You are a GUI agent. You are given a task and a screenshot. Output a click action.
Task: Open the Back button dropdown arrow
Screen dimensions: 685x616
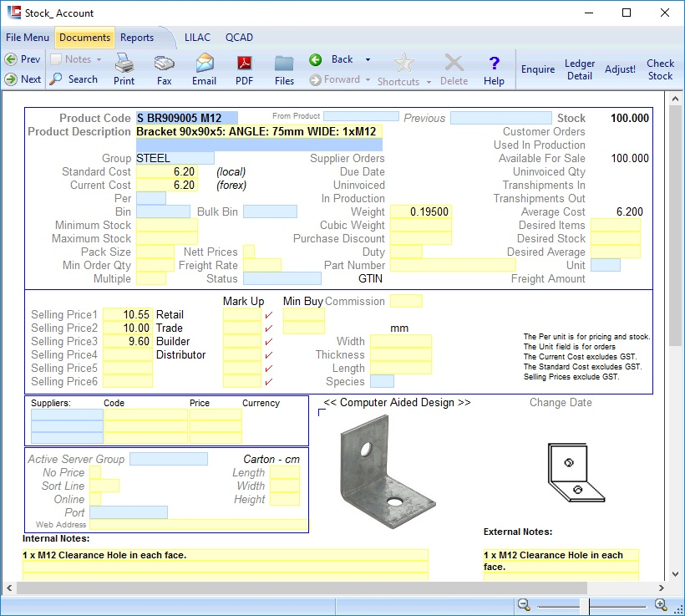(x=368, y=60)
